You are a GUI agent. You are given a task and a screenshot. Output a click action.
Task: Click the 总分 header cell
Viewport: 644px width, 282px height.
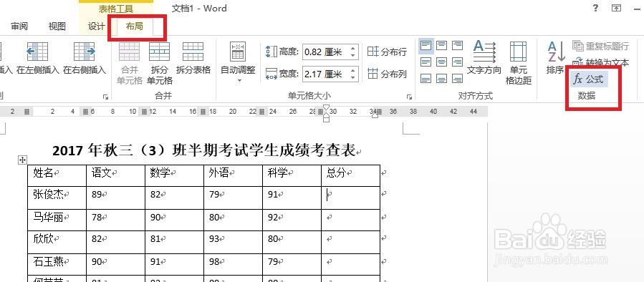351,175
